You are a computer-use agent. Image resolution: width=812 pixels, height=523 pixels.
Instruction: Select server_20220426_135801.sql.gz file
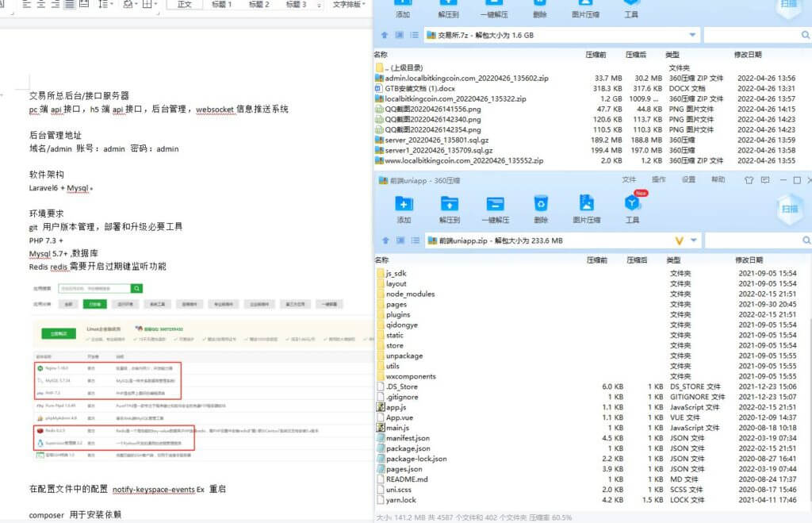(592, 140)
